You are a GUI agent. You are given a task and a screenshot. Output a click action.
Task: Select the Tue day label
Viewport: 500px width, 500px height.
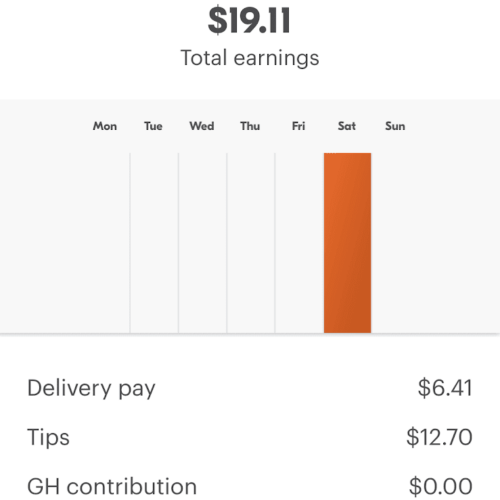pyautogui.click(x=153, y=126)
